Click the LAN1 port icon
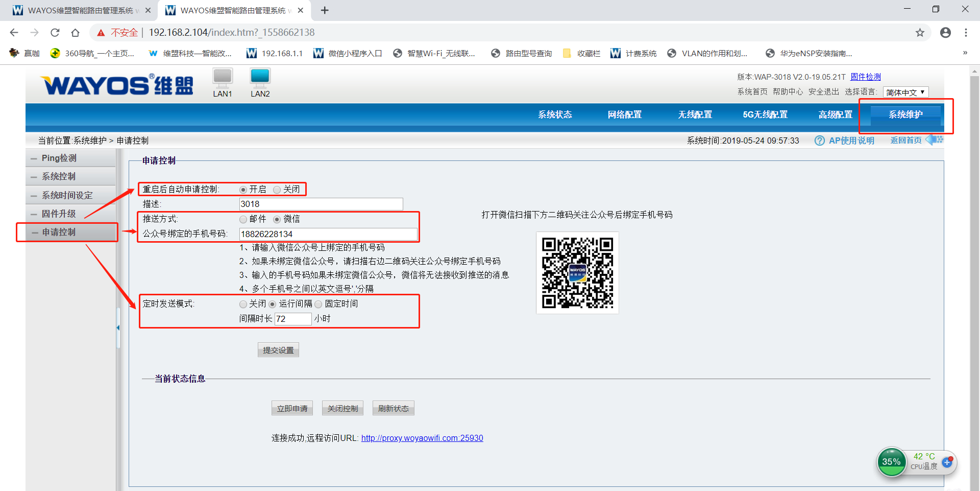Image resolution: width=980 pixels, height=491 pixels. 223,77
